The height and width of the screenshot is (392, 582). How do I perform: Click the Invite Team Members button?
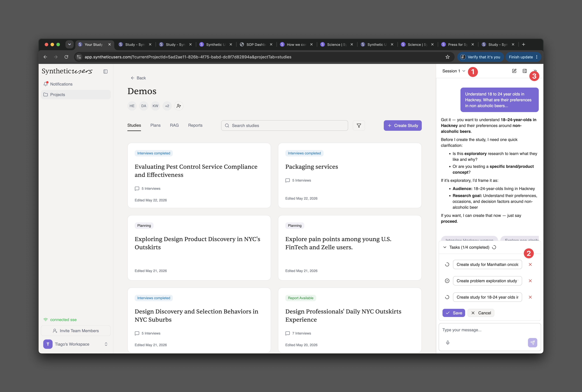[76, 331]
